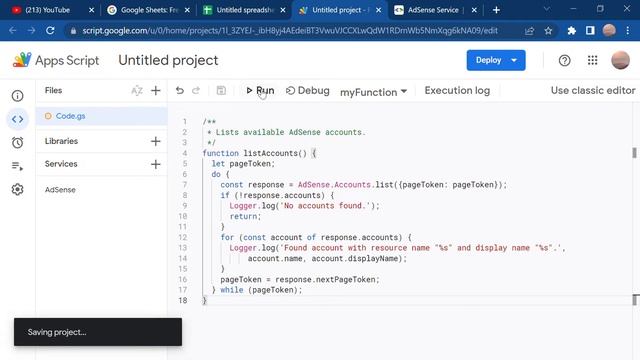Add a service with plus icon
This screenshot has width=640, height=360.
(156, 164)
